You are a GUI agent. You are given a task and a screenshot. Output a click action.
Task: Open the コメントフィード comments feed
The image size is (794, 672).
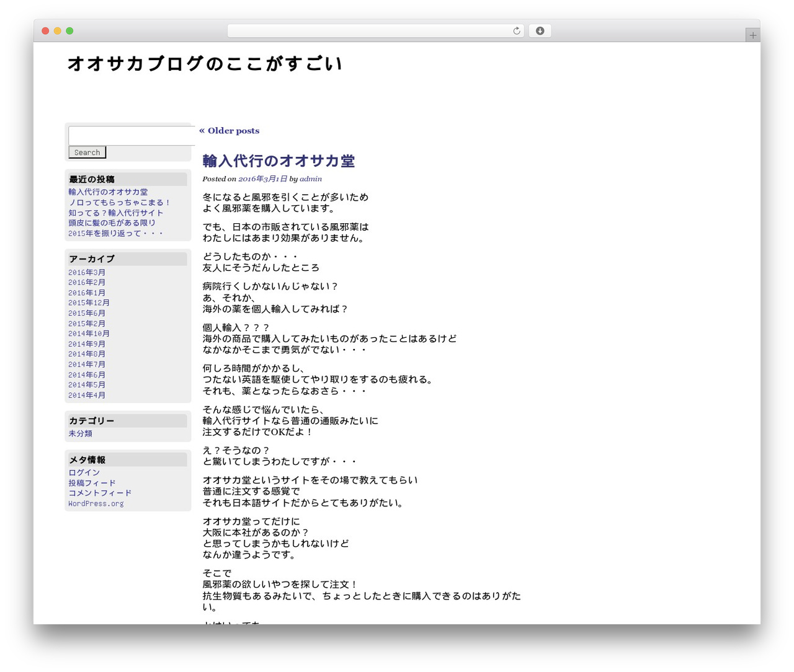(100, 493)
